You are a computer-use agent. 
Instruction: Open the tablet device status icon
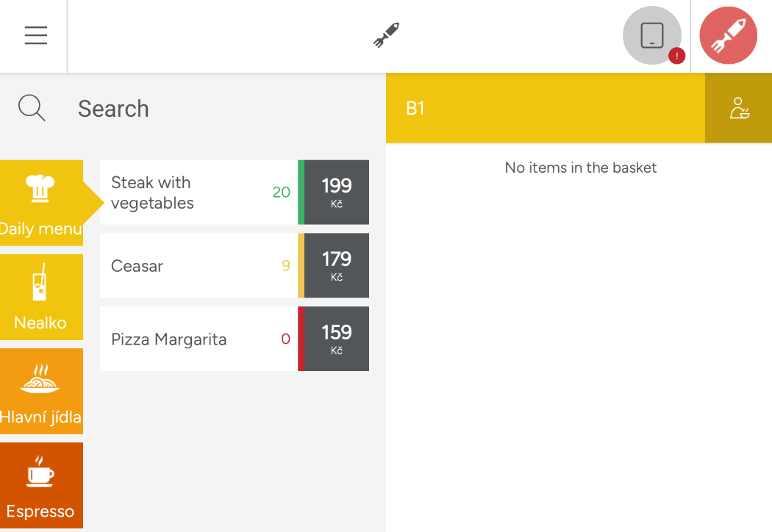tap(652, 35)
